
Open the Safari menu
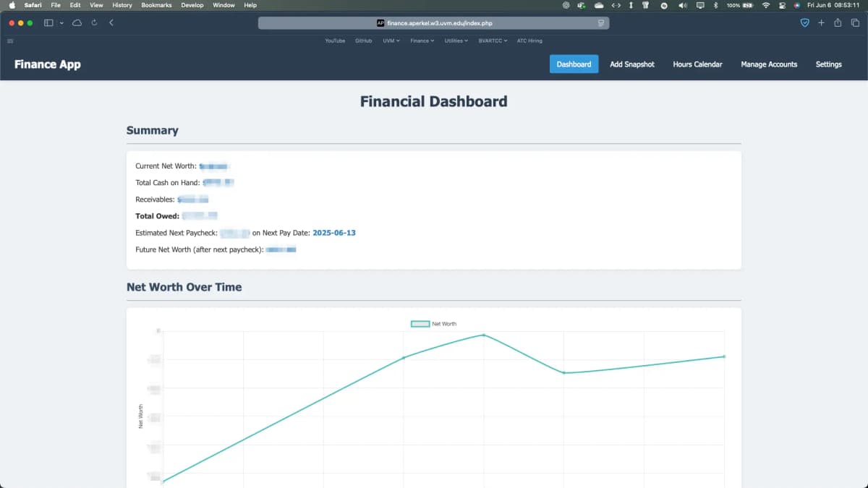(x=33, y=5)
